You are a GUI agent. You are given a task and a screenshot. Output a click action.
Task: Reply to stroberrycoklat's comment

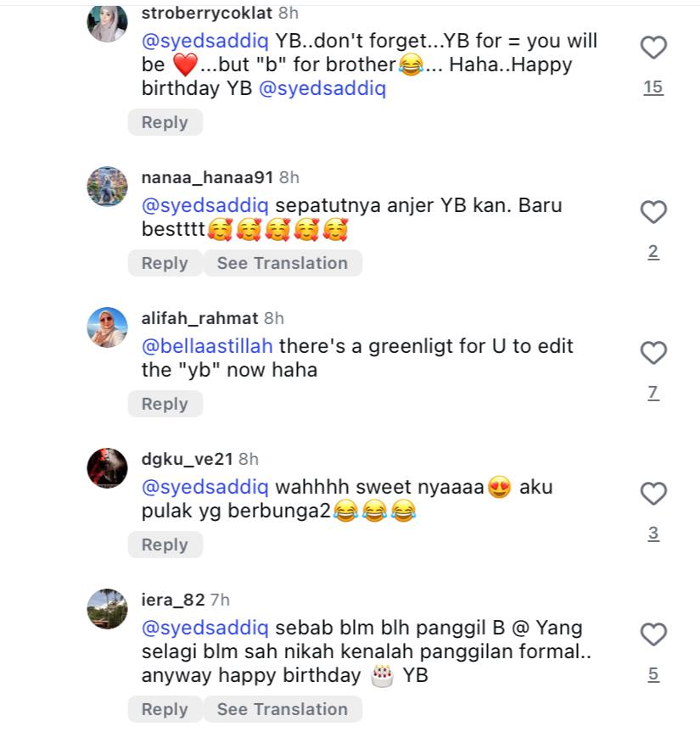(165, 122)
